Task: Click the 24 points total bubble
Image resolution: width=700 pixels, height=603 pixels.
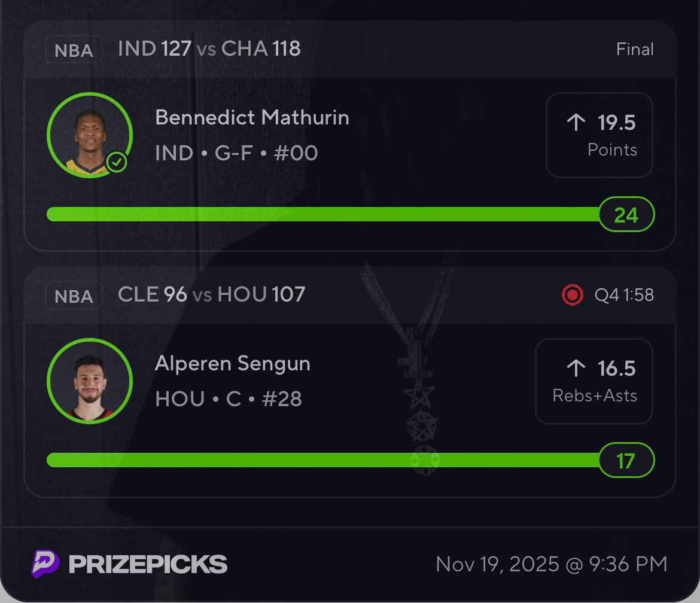Action: [x=626, y=214]
